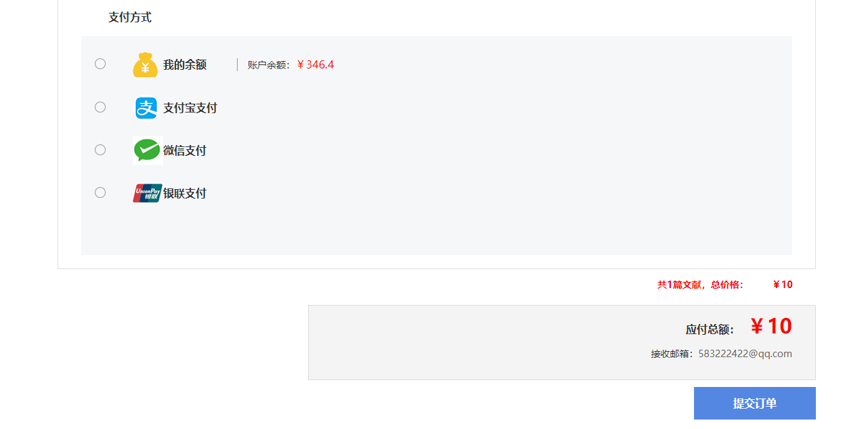Image resolution: width=868 pixels, height=429 pixels.
Task: Select the 我的余额 payment label
Action: click(185, 65)
